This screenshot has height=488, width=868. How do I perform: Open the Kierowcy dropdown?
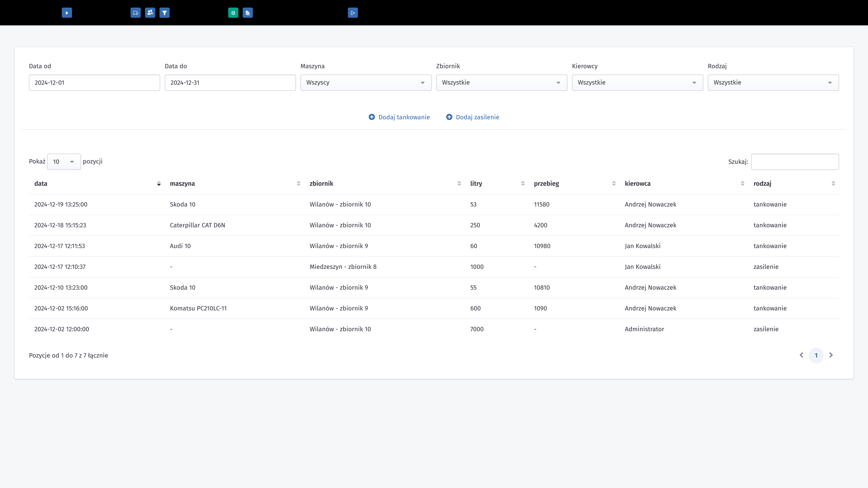pyautogui.click(x=638, y=82)
